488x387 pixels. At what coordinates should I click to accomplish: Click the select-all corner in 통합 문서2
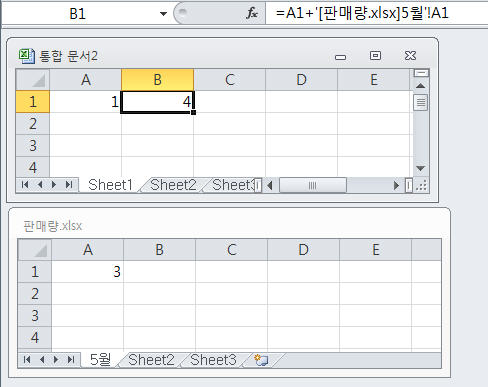pyautogui.click(x=33, y=80)
